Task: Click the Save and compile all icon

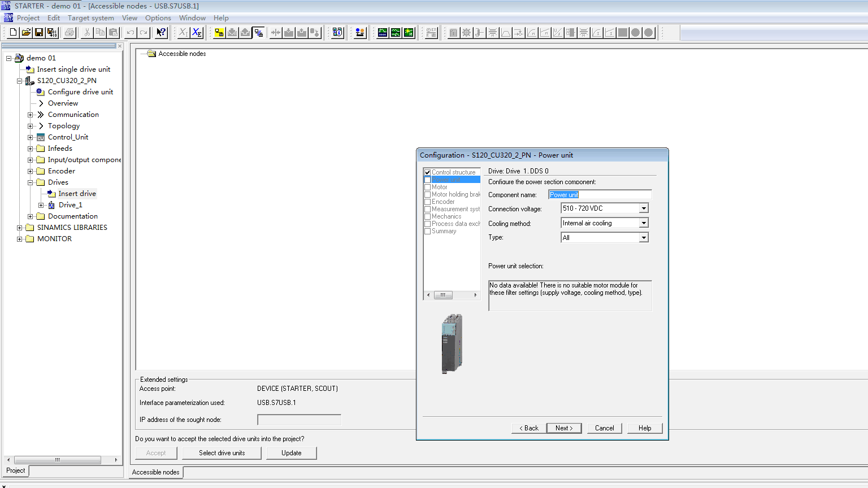Action: (x=52, y=33)
